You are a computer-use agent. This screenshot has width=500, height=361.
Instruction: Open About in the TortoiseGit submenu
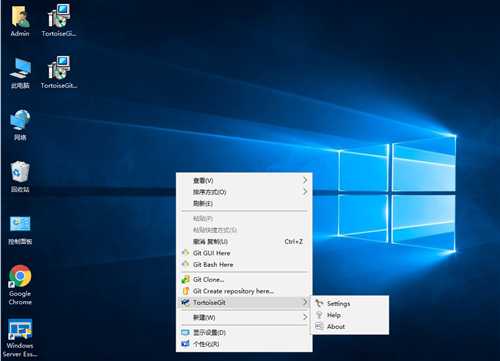pos(350,326)
